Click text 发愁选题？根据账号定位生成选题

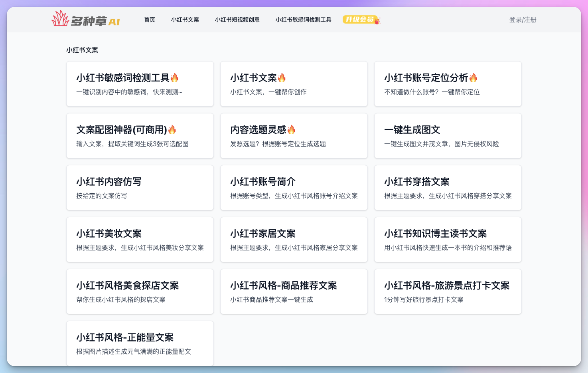coord(278,144)
